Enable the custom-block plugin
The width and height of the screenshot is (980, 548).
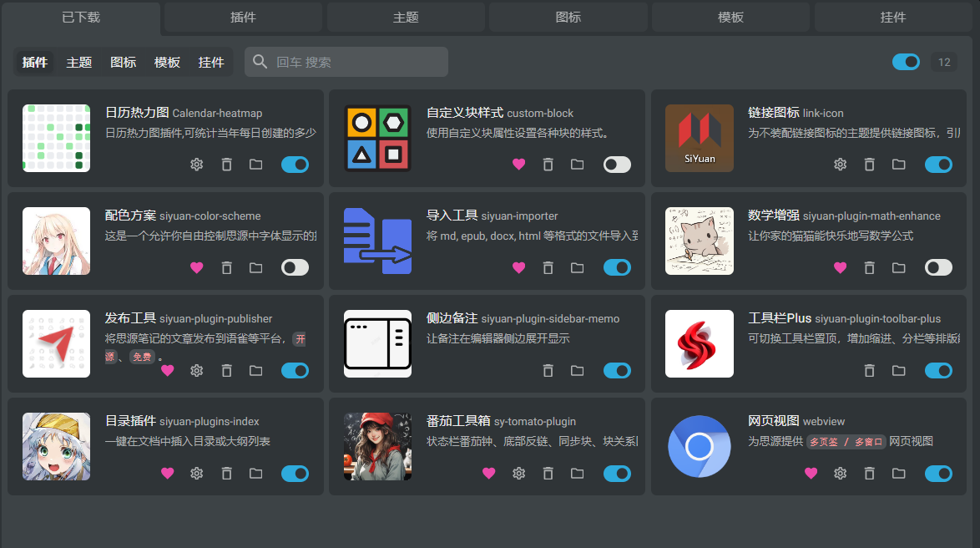pos(617,165)
